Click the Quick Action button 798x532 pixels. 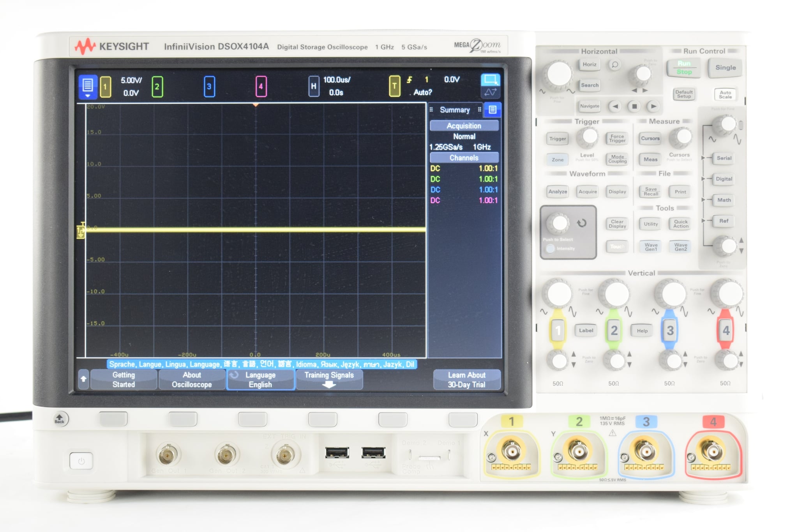click(x=681, y=224)
